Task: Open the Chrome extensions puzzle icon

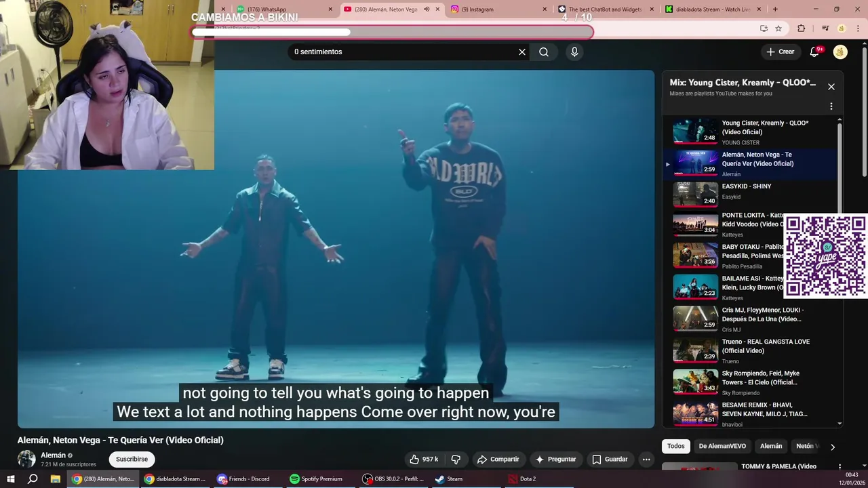Action: tap(802, 28)
